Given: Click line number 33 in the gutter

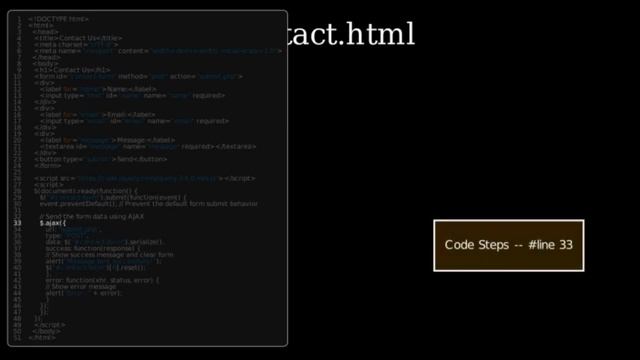Looking at the screenshot, I should click(x=17, y=223).
